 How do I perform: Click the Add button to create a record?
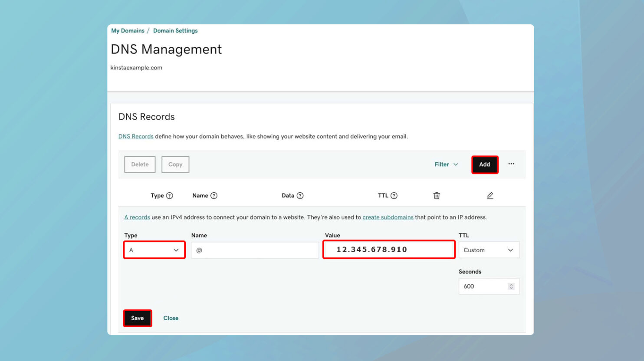tap(485, 164)
